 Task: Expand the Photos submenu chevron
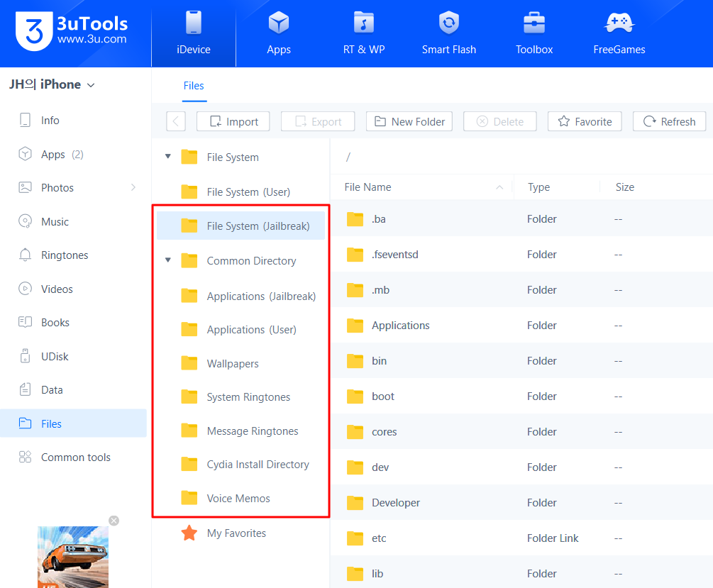pos(133,187)
